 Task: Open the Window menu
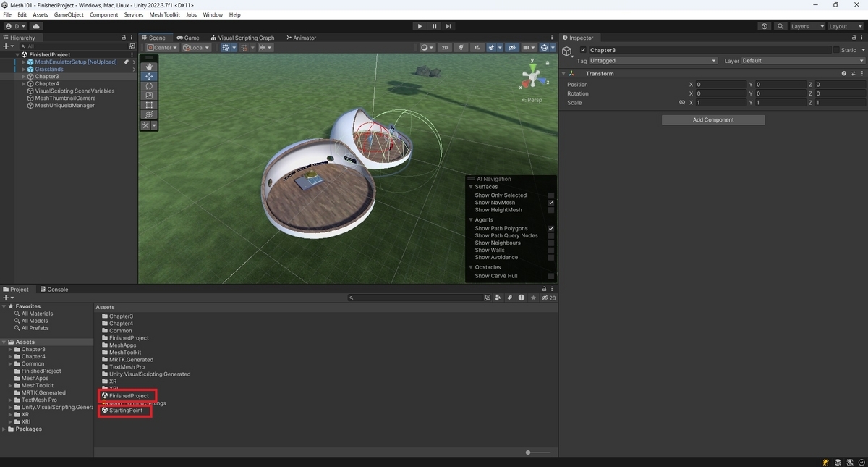tap(213, 14)
